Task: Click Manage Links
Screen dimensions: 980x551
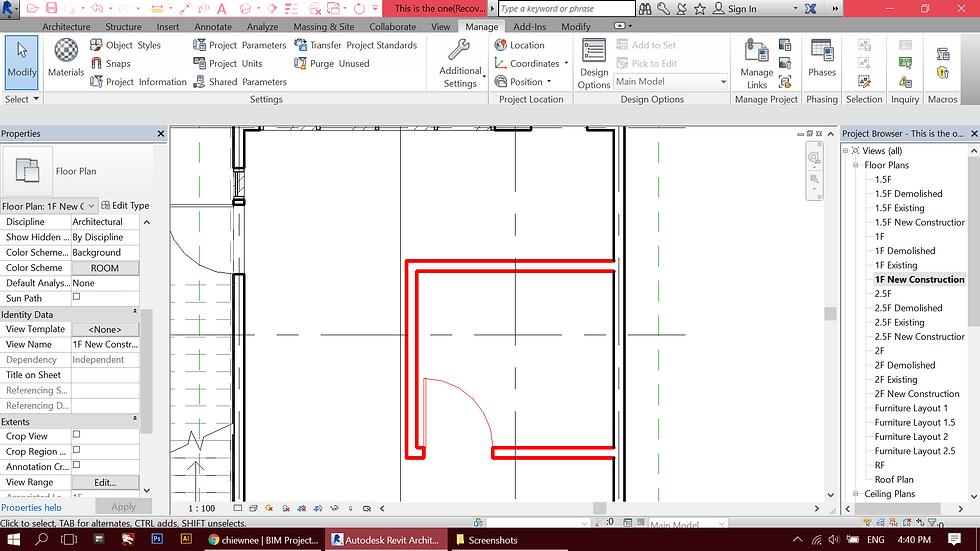Action: click(x=756, y=64)
